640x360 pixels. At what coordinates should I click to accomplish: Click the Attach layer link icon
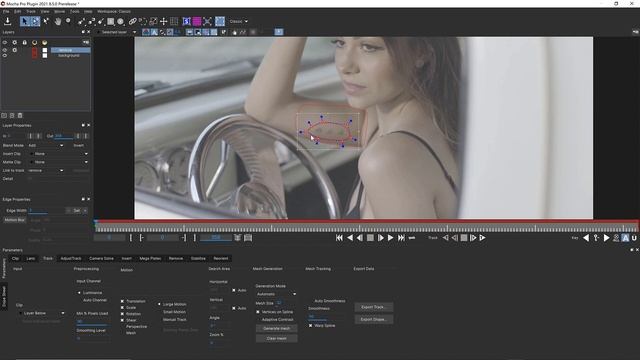point(133,21)
